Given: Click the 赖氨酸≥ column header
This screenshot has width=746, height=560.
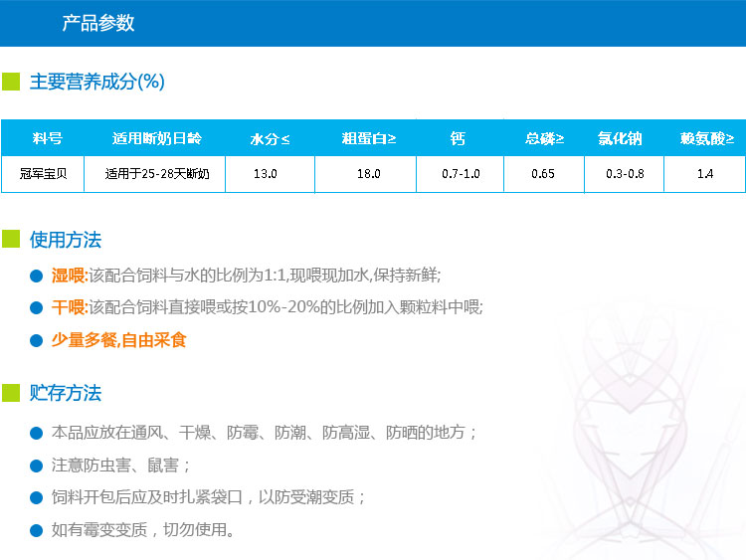Looking at the screenshot, I should (706, 138).
